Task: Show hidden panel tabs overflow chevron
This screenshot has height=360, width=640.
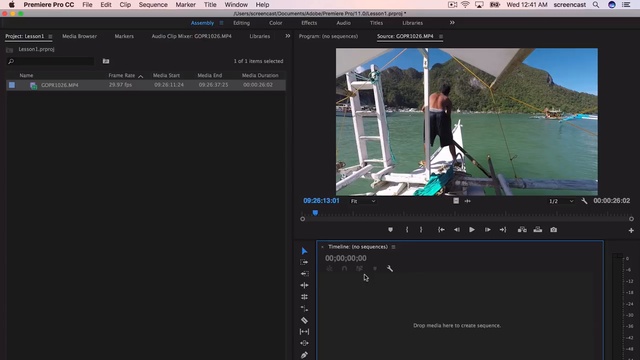Action: coord(288,36)
